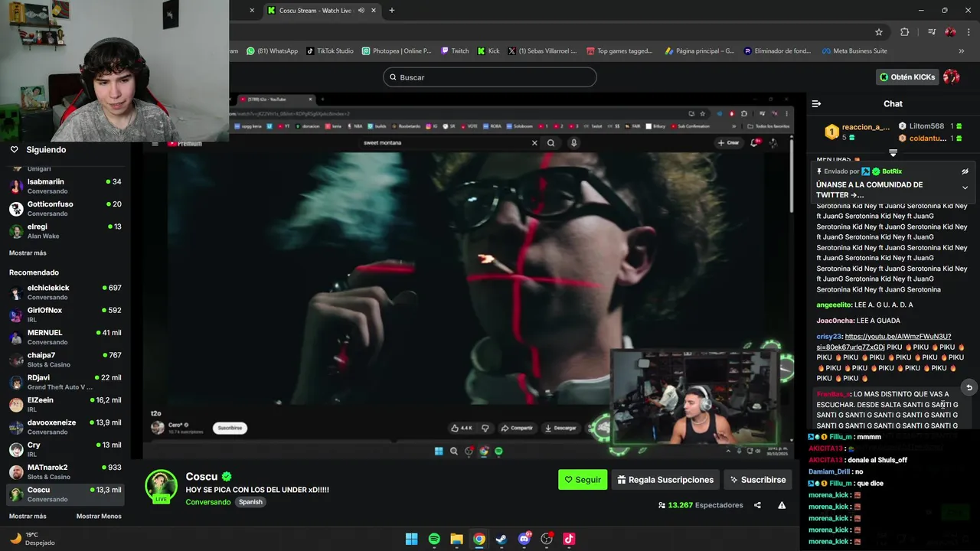Open Cry IRL channel in sidebar
The image size is (980, 551).
point(65,449)
